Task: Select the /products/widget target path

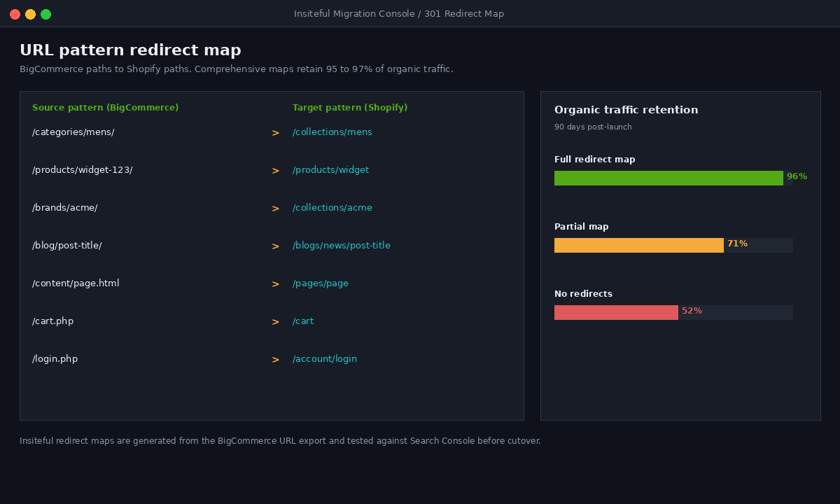Action: (x=330, y=170)
